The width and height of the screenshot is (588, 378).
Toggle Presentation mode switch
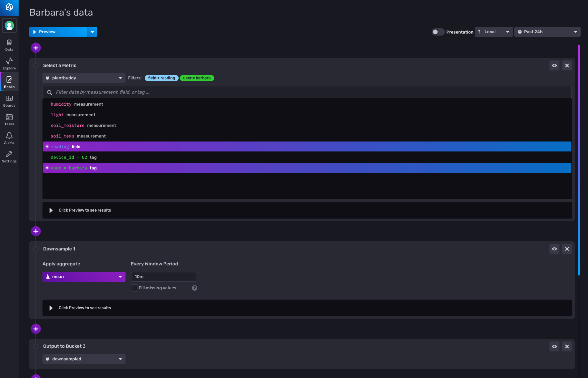click(x=438, y=32)
